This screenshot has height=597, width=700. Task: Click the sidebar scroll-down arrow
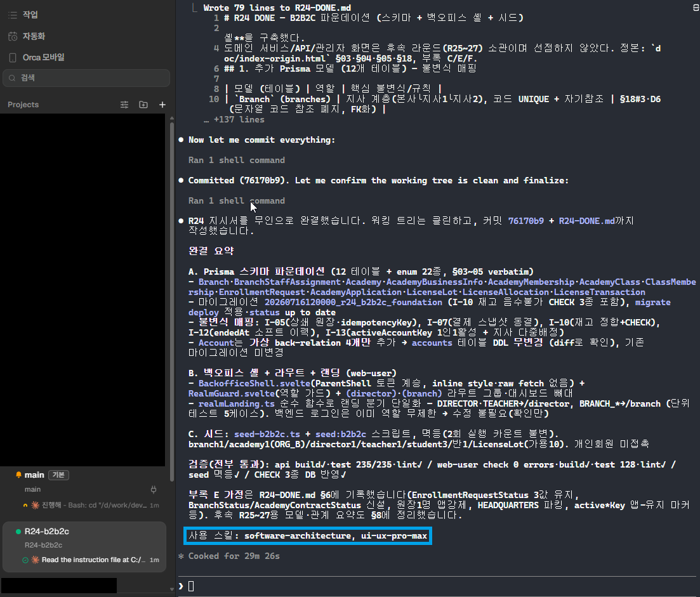172,589
